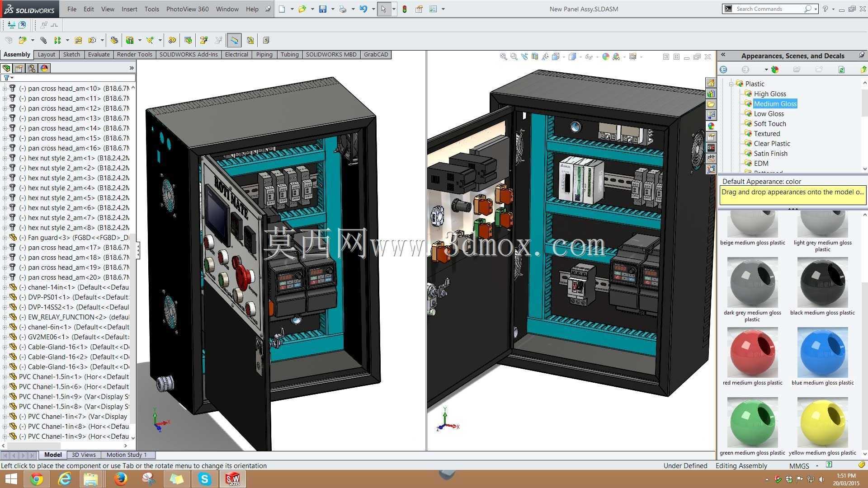This screenshot has width=868, height=488.
Task: Expand pan cross head_am<10> tree node
Action: click(5, 89)
